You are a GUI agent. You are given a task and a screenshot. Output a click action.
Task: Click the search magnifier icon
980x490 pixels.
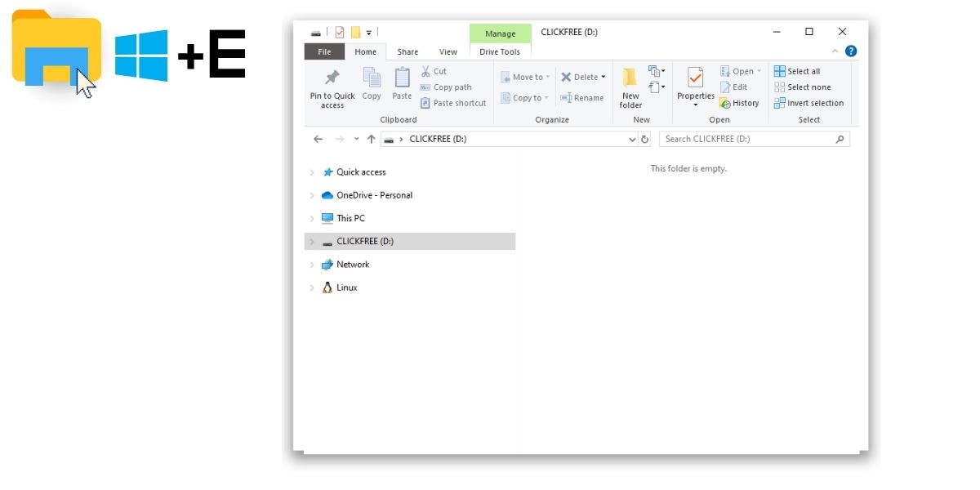(x=840, y=139)
